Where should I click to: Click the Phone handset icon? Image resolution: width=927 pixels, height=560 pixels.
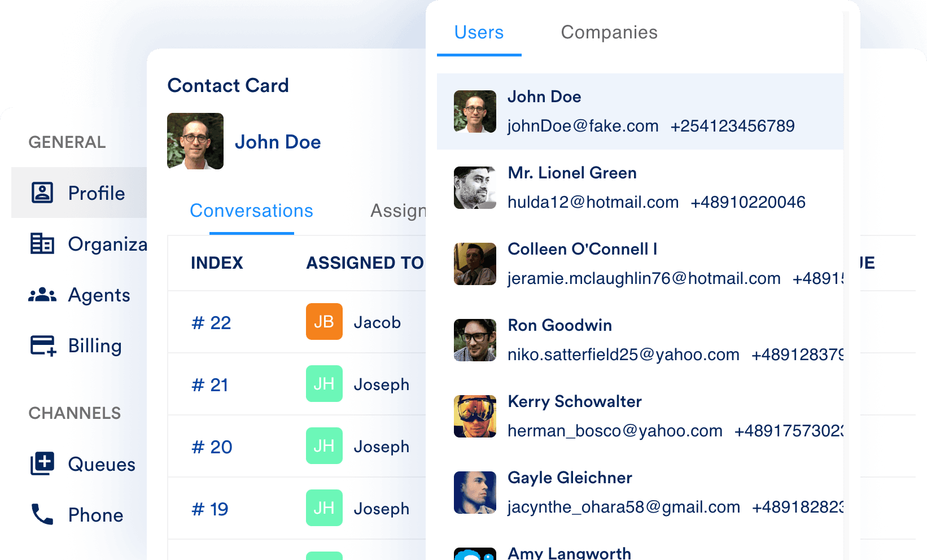tap(42, 514)
